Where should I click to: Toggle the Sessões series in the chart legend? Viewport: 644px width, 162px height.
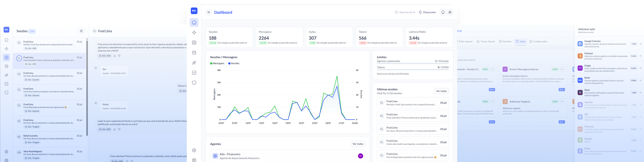pyautogui.click(x=234, y=63)
